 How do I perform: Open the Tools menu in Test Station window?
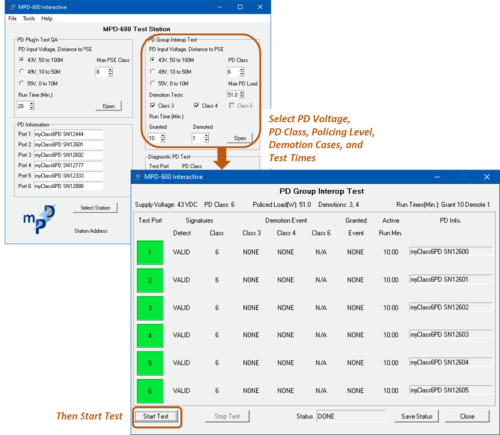29,19
